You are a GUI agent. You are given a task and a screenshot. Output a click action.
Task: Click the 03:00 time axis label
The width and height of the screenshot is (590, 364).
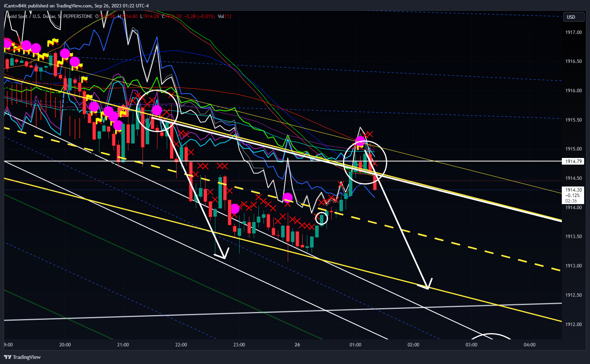point(471,345)
